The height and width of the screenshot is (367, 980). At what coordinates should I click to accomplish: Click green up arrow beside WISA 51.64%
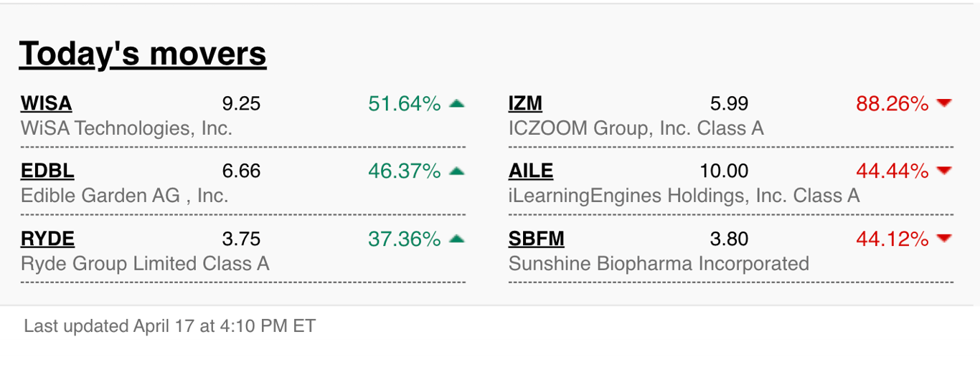coord(456,104)
